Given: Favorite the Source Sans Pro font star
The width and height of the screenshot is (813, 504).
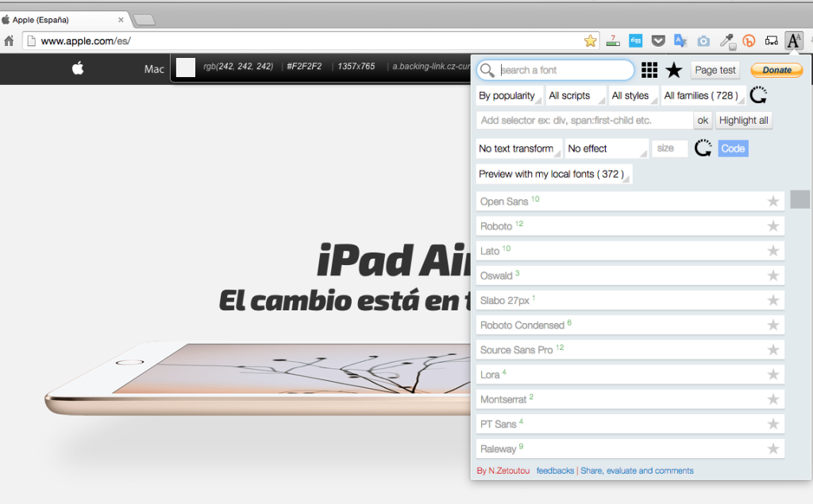Looking at the screenshot, I should pos(773,350).
